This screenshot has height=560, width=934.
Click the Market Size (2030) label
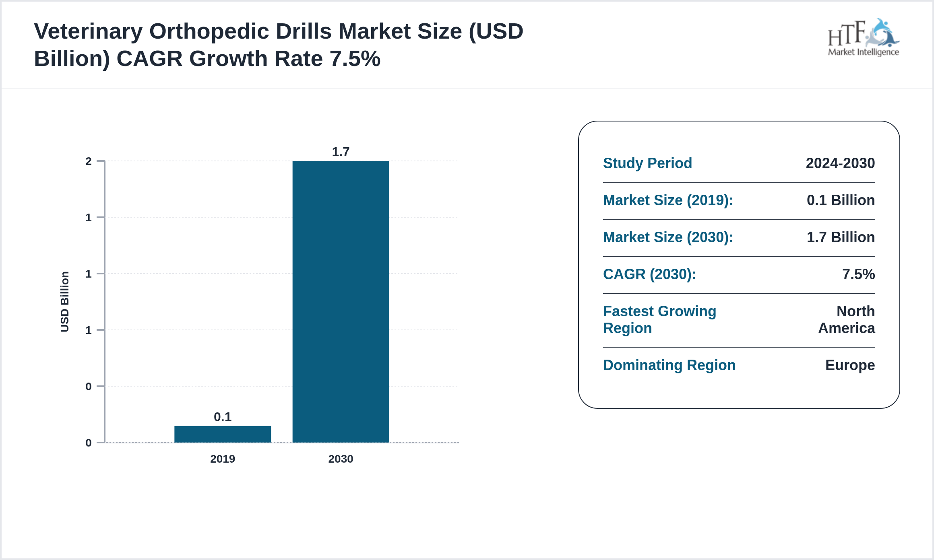pyautogui.click(x=668, y=237)
